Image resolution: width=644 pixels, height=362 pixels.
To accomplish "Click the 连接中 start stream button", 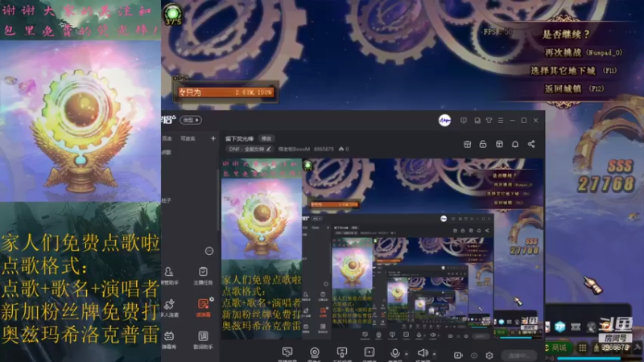I will coord(520,356).
